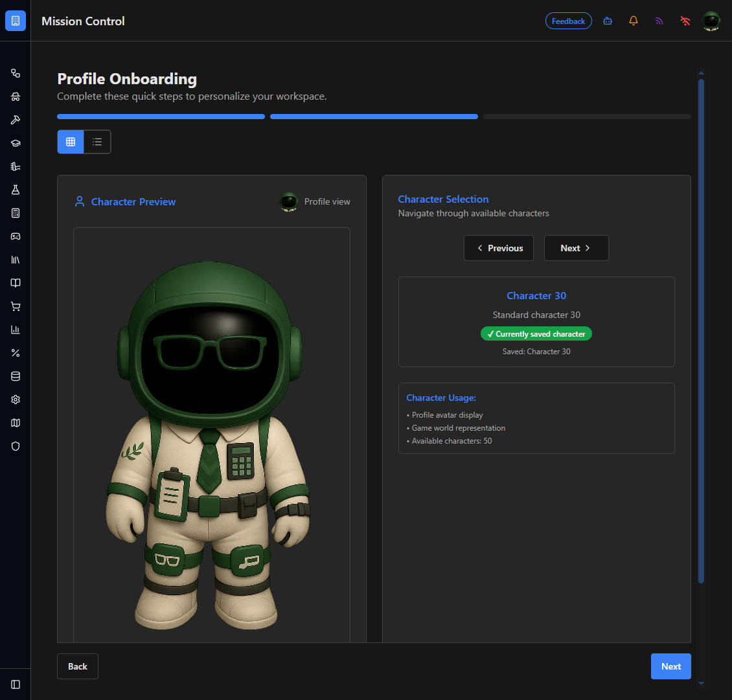Open the bar chart sidebar icon
732x700 pixels.
point(16,330)
